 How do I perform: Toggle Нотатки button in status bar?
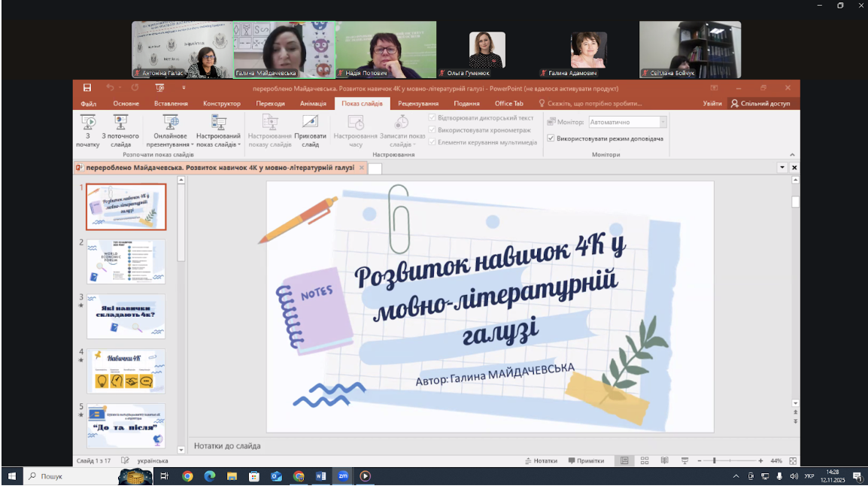coord(541,460)
